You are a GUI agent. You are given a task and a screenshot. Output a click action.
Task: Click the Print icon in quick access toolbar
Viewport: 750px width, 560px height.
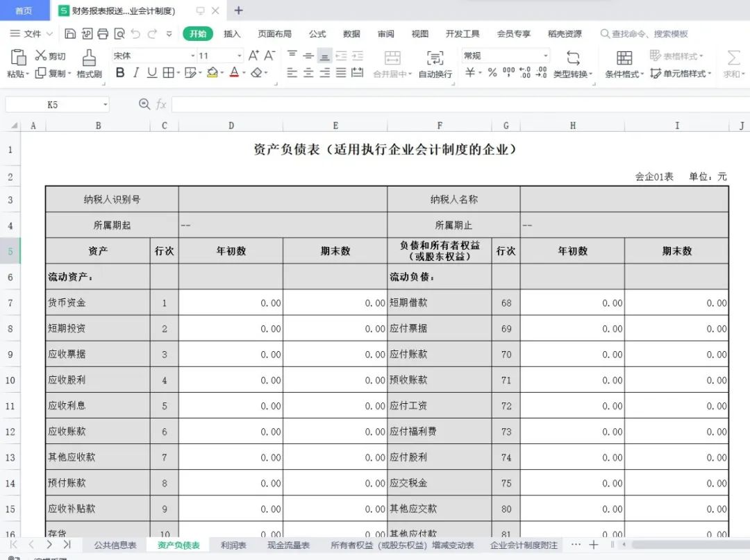(x=103, y=33)
